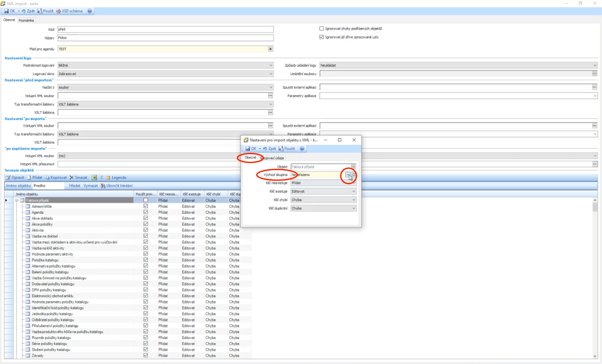The height and width of the screenshot is (364, 602).
Task: Open help icon in dialog toolbar
Action: click(x=302, y=149)
